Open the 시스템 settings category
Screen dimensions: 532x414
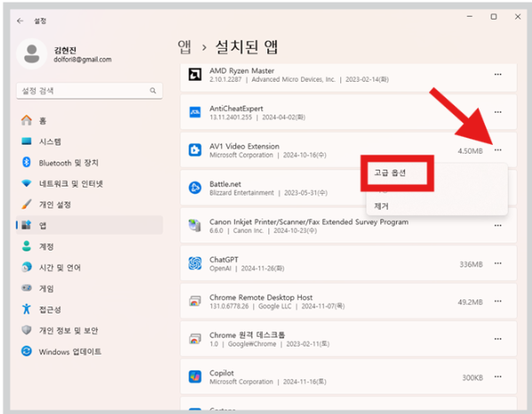(89, 141)
